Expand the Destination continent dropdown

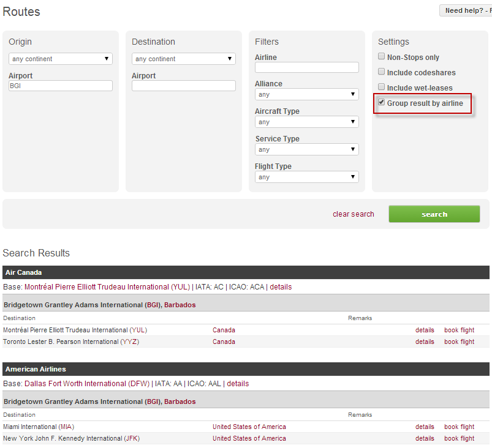tap(184, 59)
